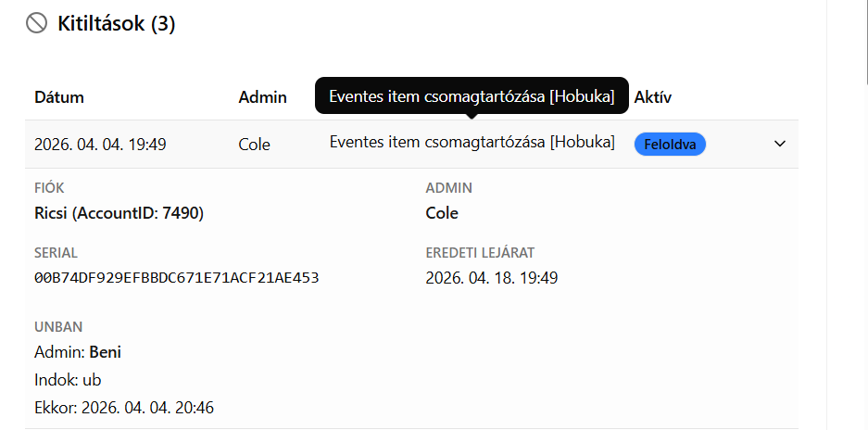Click the vertical scrollbar track on the right
868x430 pixels.
click(x=847, y=215)
